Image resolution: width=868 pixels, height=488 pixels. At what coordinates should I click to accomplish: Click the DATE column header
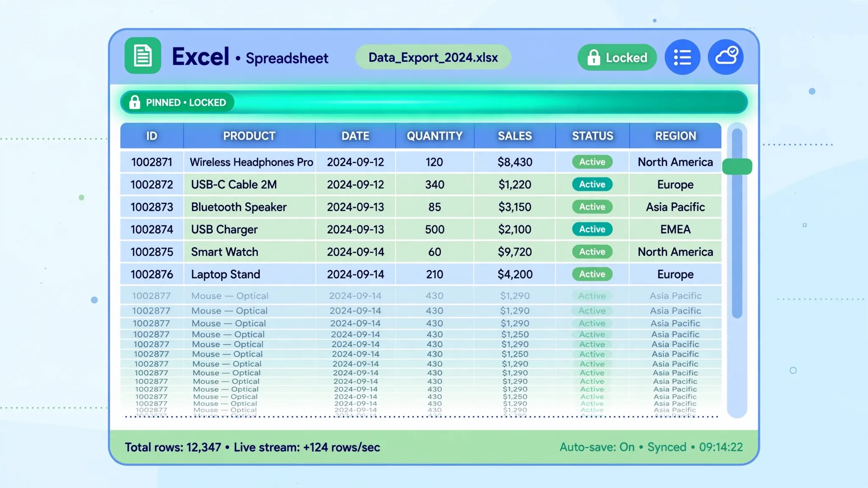(x=355, y=136)
